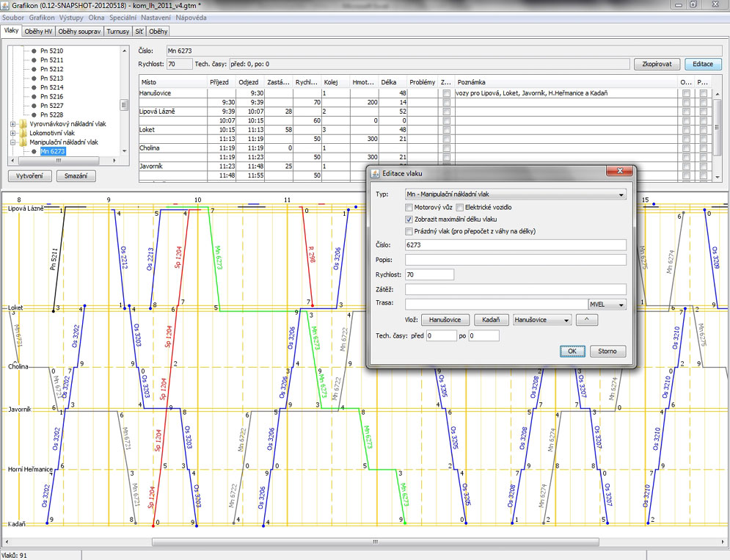Click the Zkopírovat button
The height and width of the screenshot is (560, 730).
pyautogui.click(x=657, y=65)
